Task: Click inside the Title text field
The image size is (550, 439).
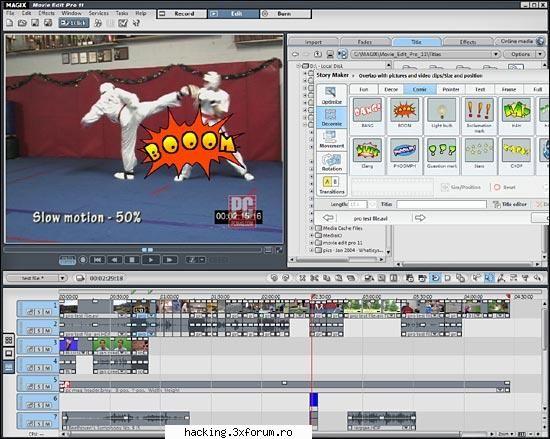Action: pos(442,204)
